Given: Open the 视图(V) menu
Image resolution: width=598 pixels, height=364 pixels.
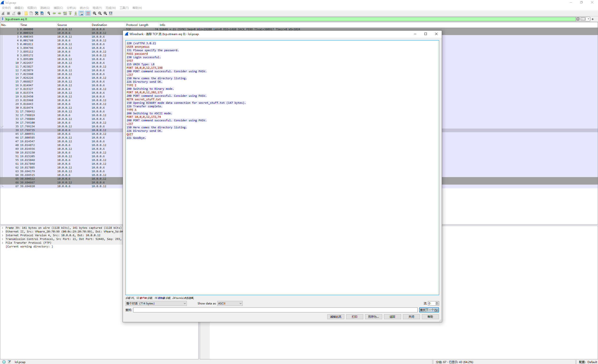Looking at the screenshot, I should 32,8.
